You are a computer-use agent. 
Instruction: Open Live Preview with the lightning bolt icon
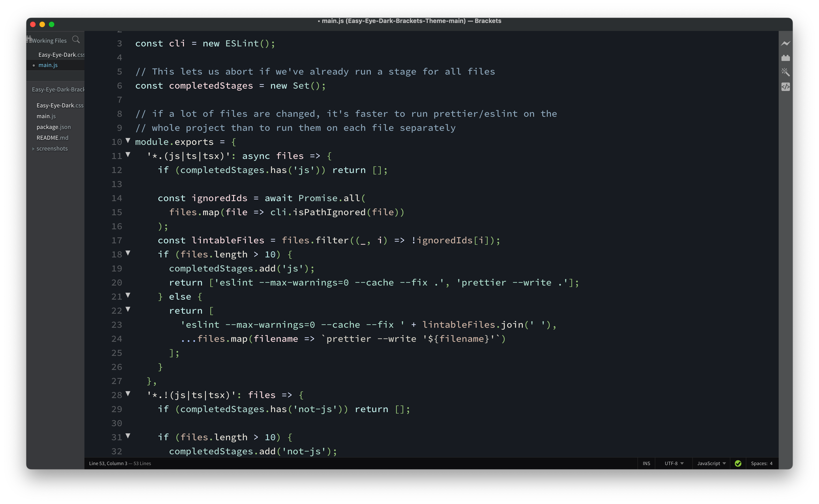coord(786,43)
